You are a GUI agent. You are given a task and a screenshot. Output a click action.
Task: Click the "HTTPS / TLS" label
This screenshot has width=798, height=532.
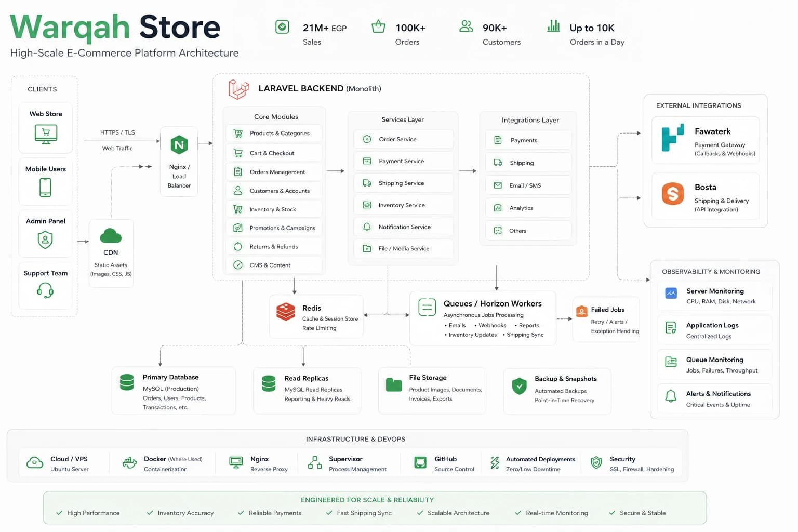[x=117, y=132]
